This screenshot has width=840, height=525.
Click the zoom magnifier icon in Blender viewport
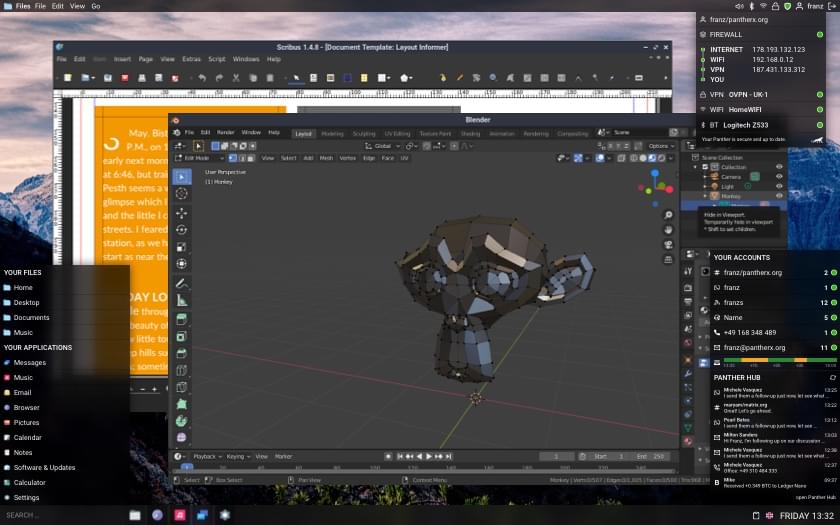click(668, 215)
